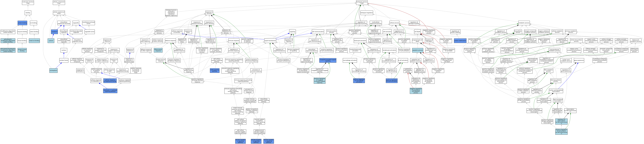This screenshot has width=644, height=144.
Task: Click the 'inflammatory response' node
Action: 158,50
